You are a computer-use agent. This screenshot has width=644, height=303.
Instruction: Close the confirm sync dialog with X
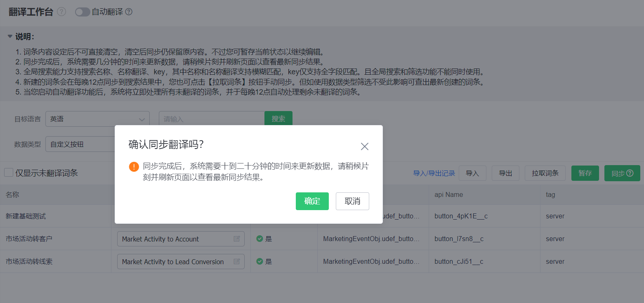(365, 147)
